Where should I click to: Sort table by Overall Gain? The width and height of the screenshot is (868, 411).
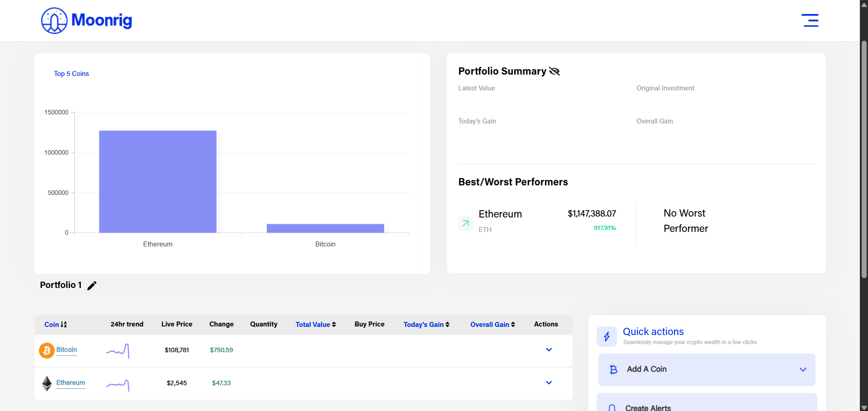[x=493, y=325]
